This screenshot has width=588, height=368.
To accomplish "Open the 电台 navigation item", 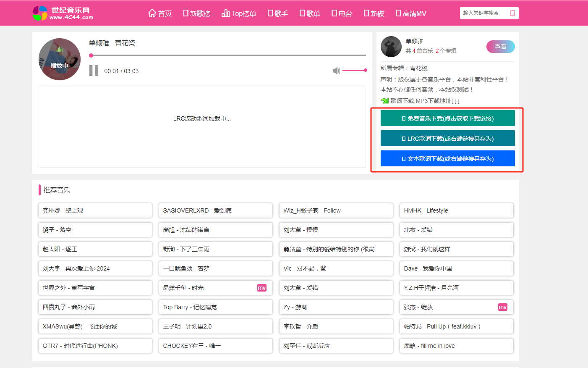I will 342,13.
